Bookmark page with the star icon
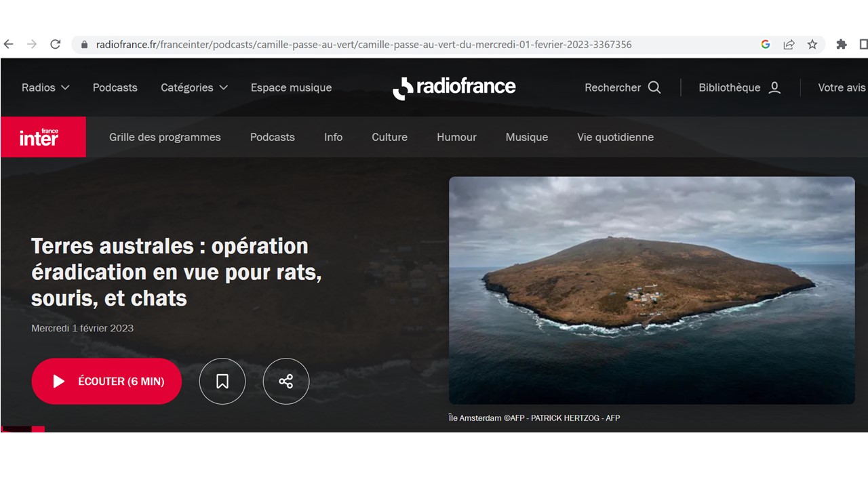The height and width of the screenshot is (488, 868). coord(812,44)
